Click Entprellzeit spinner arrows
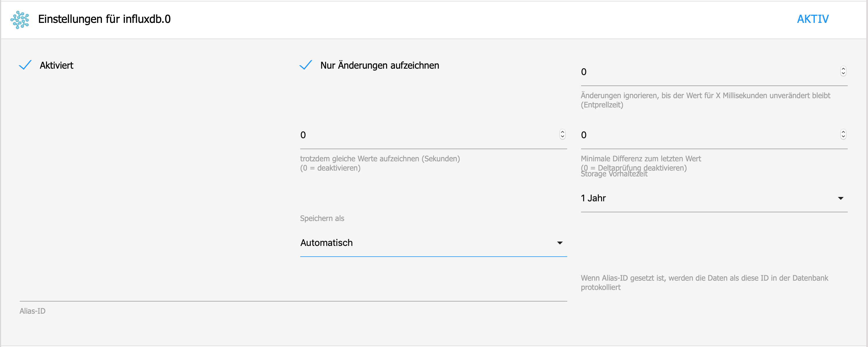 tap(843, 71)
